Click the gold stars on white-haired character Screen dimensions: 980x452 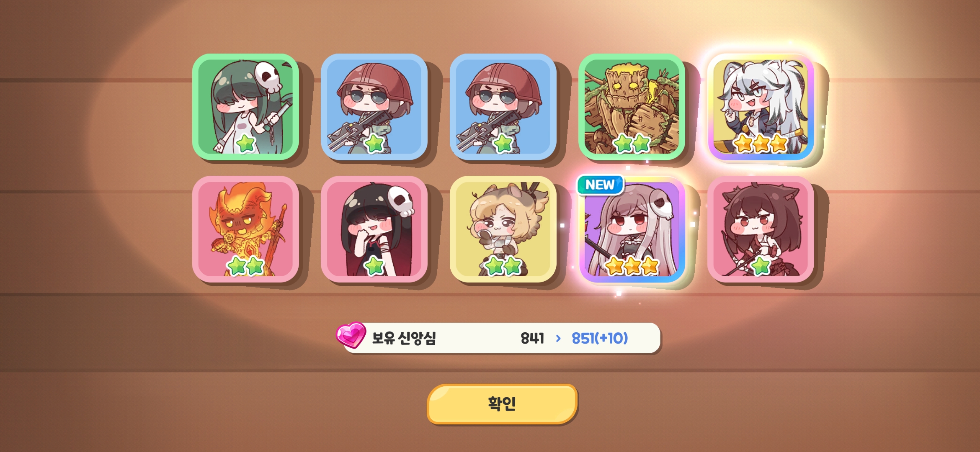tap(761, 144)
